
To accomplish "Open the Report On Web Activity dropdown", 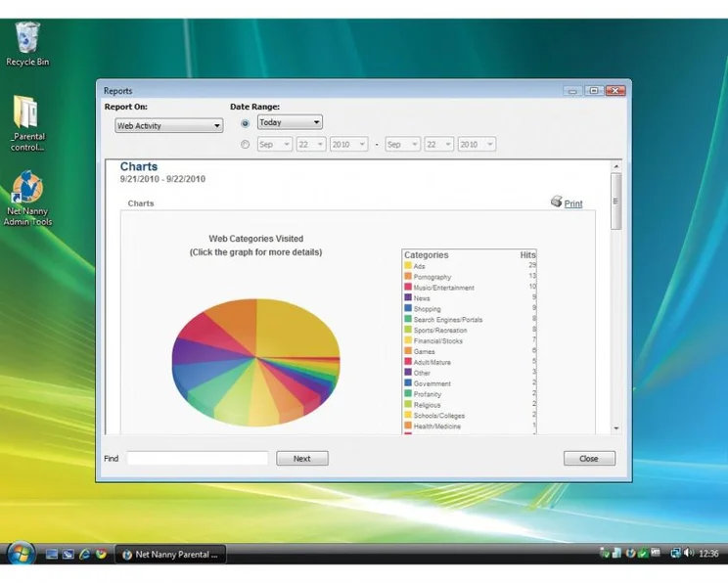I will [168, 126].
